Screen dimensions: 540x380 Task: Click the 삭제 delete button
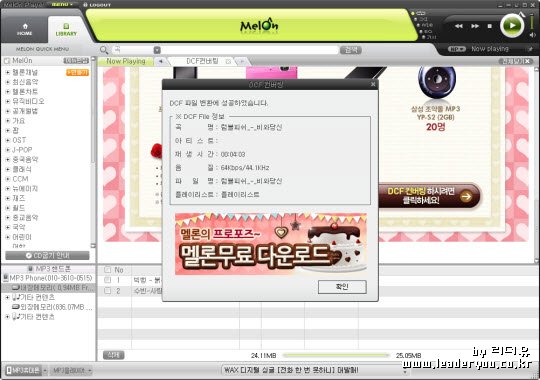[x=114, y=355]
